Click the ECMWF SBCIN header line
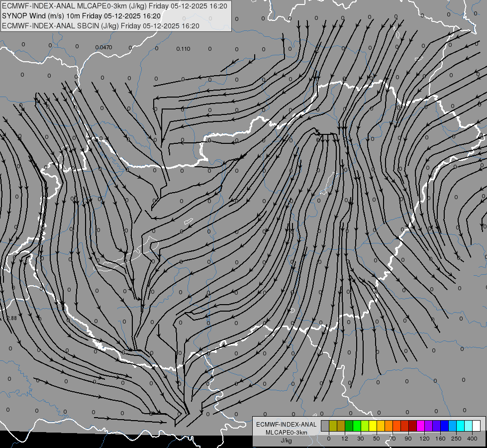 point(100,26)
